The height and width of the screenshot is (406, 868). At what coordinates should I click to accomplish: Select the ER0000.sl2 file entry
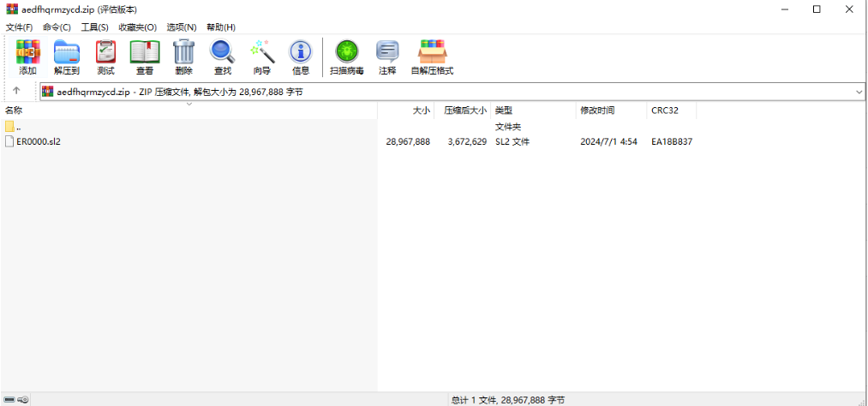39,141
